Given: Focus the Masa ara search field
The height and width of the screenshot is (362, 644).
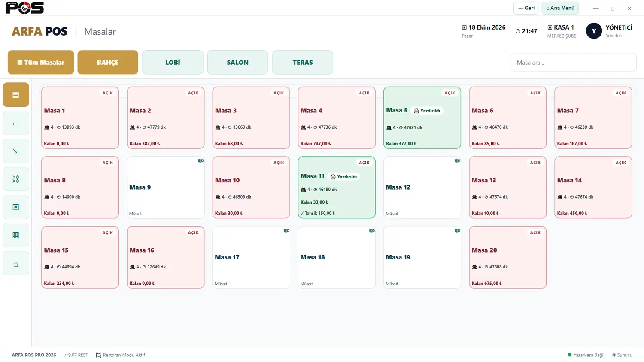Looking at the screenshot, I should [x=574, y=63].
